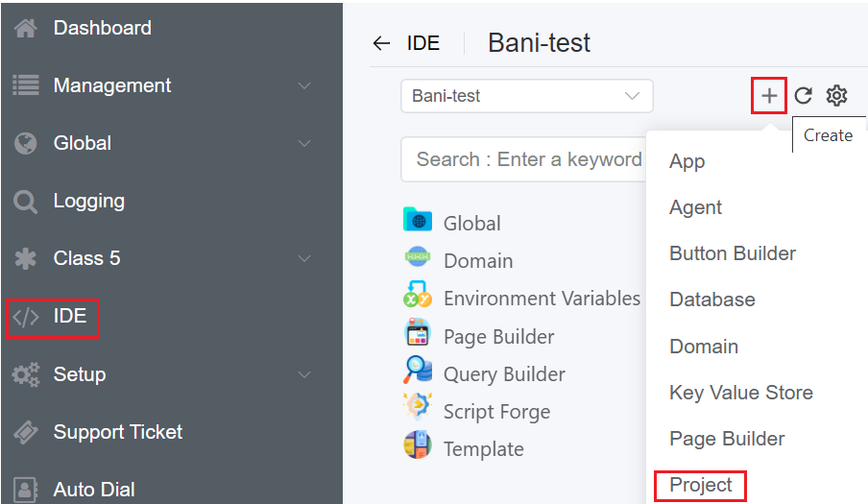Click the Script Forge icon
This screenshot has height=504, width=868.
[x=418, y=409]
